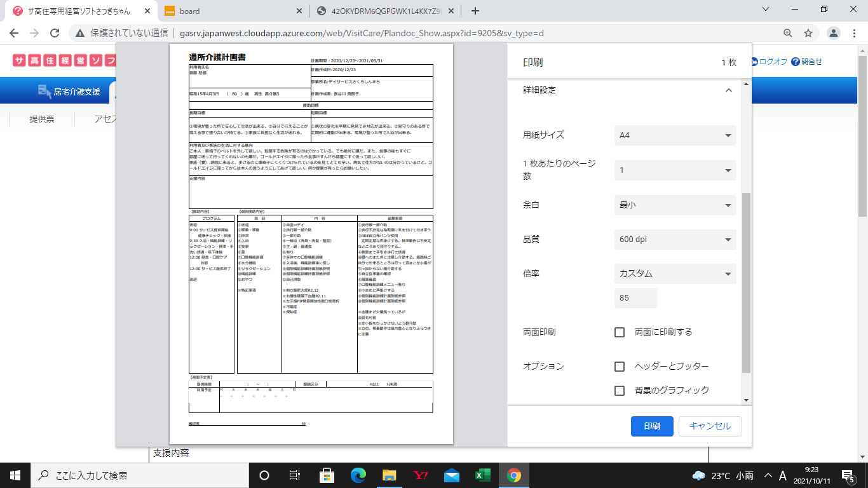
Task: Open the zoom magnifier icon in address bar
Action: click(x=788, y=33)
